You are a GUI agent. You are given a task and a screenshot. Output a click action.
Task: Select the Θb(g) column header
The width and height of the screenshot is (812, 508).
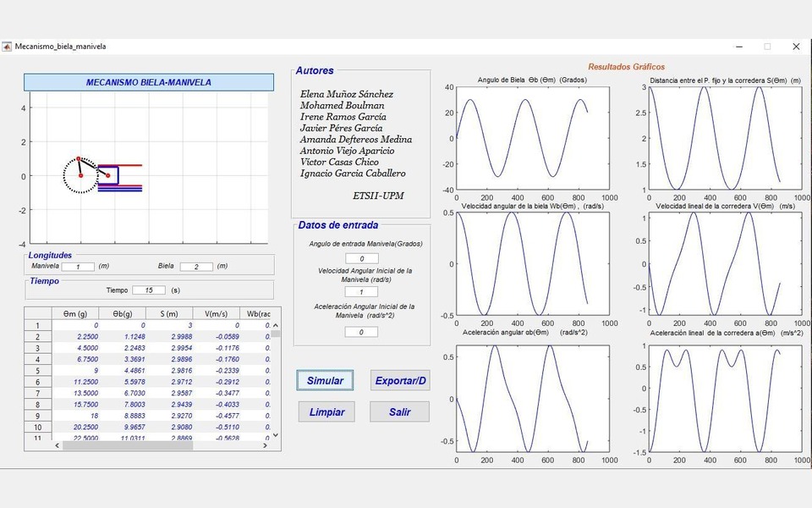[x=123, y=313]
